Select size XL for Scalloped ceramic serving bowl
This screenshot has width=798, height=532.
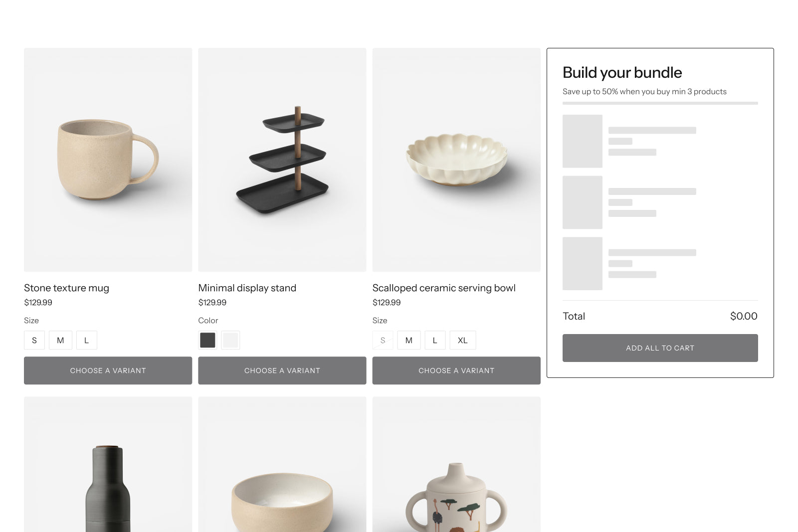pyautogui.click(x=462, y=340)
